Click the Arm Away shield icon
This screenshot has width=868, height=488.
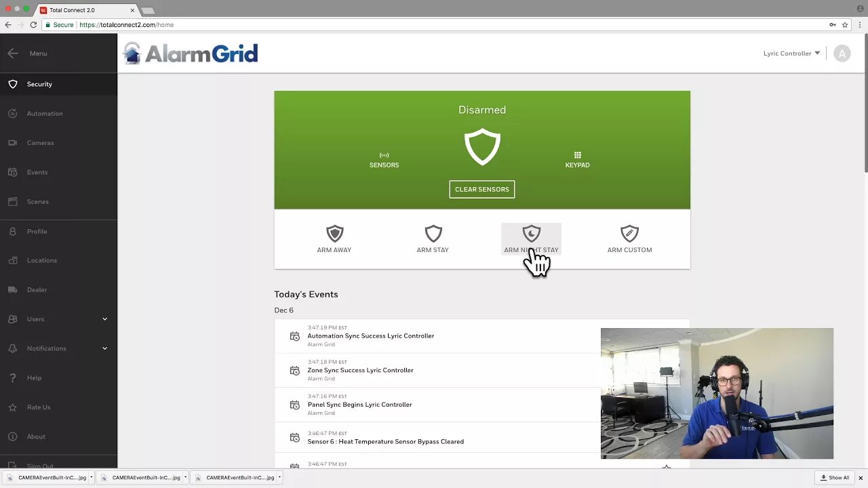(334, 234)
